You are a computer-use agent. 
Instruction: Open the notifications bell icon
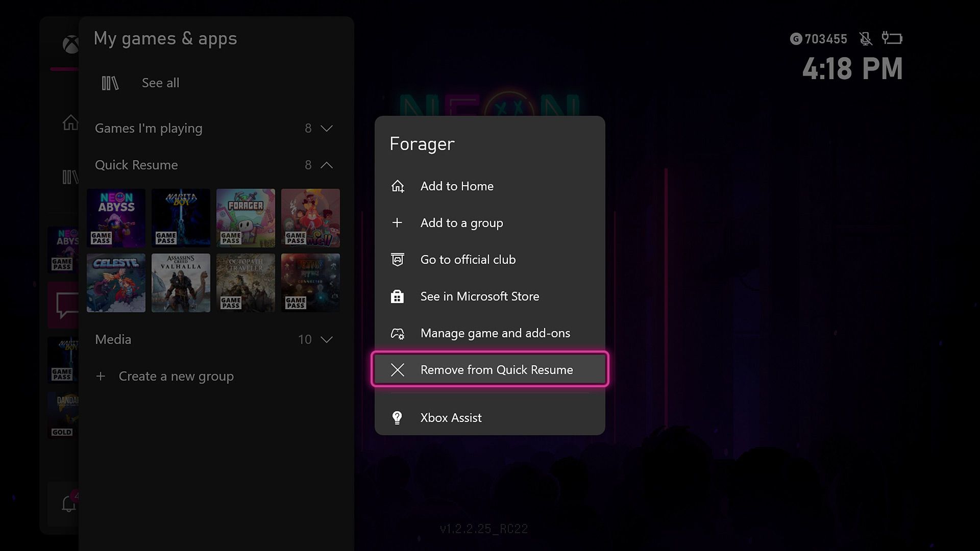[x=68, y=504]
